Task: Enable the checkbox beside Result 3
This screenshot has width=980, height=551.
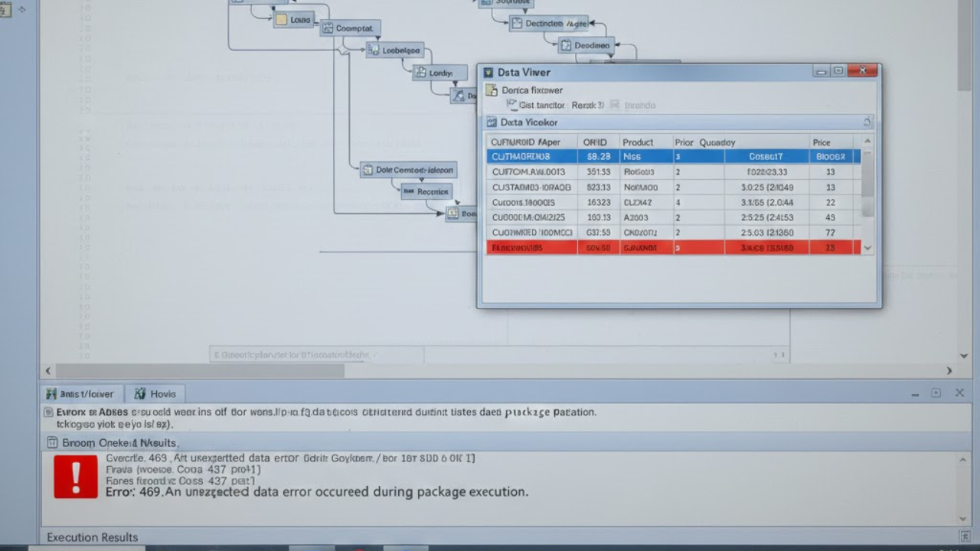Action: pyautogui.click(x=614, y=105)
